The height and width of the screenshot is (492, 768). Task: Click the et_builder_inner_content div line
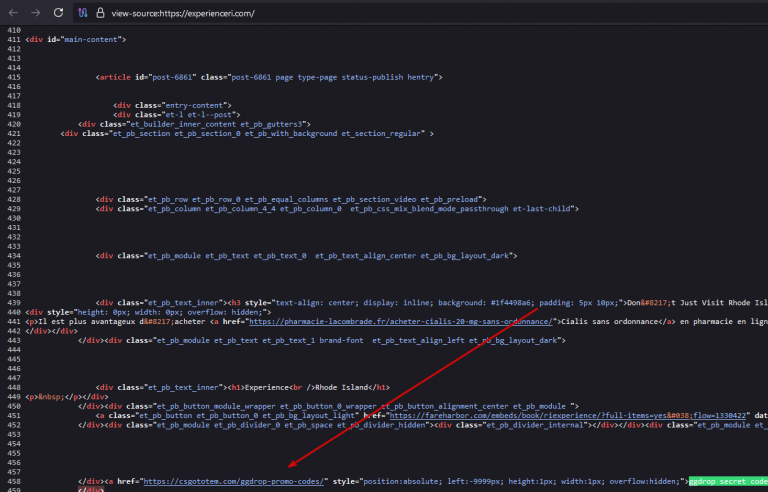click(x=194, y=124)
